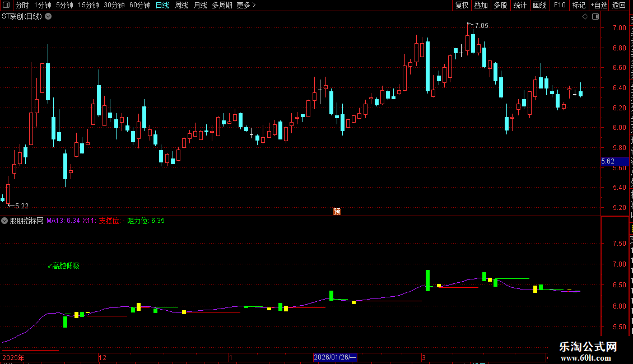This screenshot has height=364, width=633.
Task: Click the 5.22 low price label
Action: pos(22,206)
